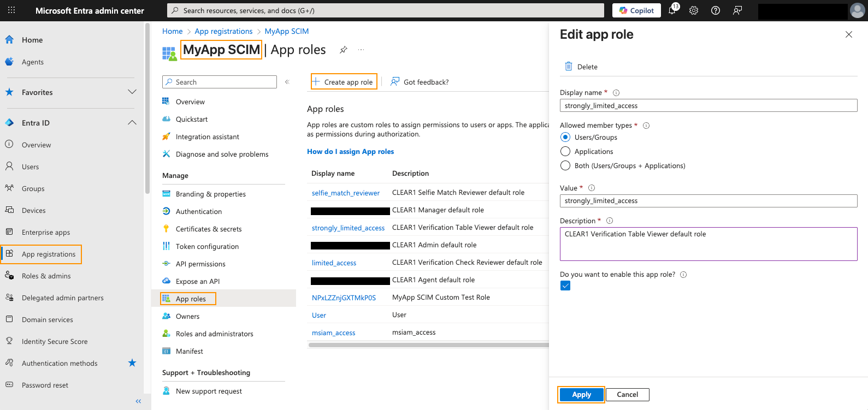868x410 pixels.
Task: Show info tooltip for Allowed member types
Action: (646, 126)
